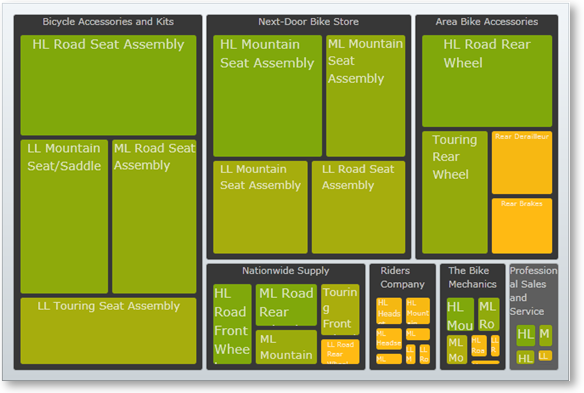Choose the LL Road Seat Assembly tile
This screenshot has height=393, width=584.
(x=358, y=207)
